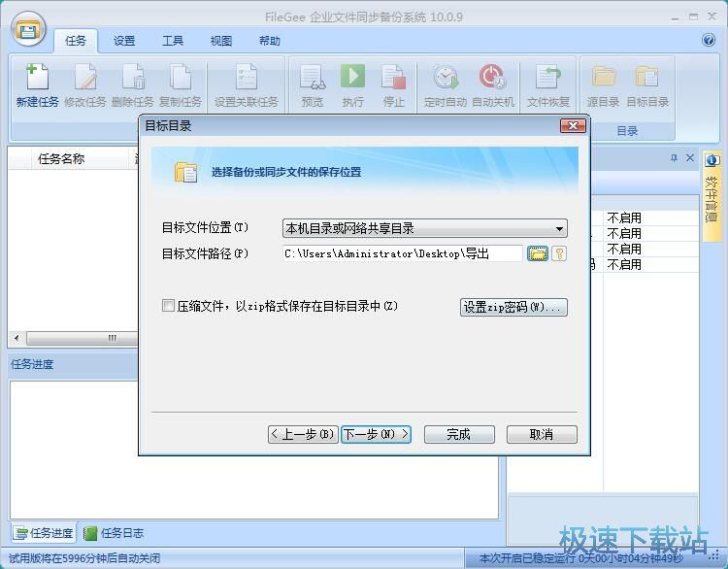Click the Previous step (上一步) button
728x569 pixels.
(x=303, y=434)
